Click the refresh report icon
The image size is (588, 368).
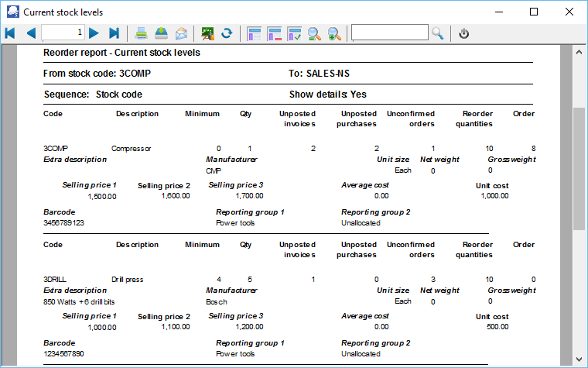click(227, 33)
